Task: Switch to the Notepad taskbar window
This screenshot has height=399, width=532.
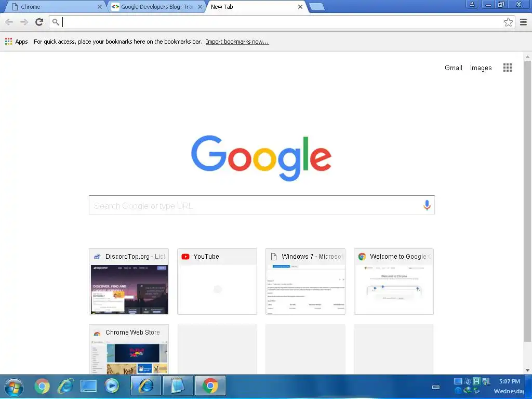Action: point(178,386)
